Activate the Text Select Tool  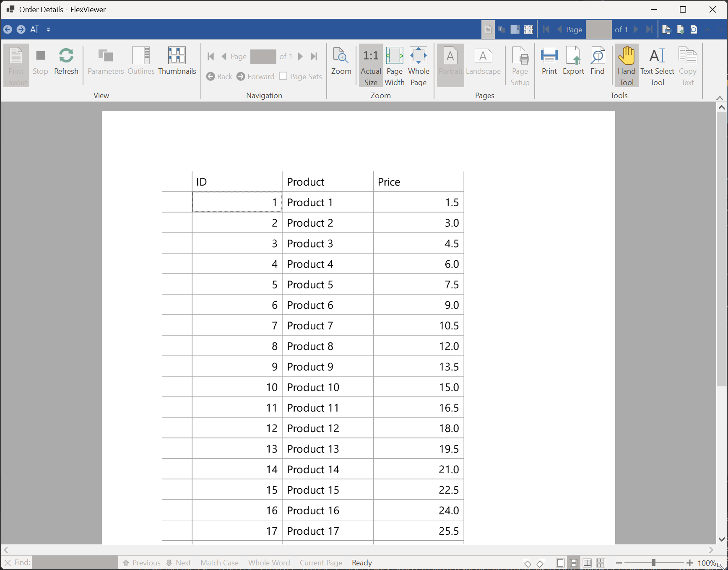click(x=657, y=66)
